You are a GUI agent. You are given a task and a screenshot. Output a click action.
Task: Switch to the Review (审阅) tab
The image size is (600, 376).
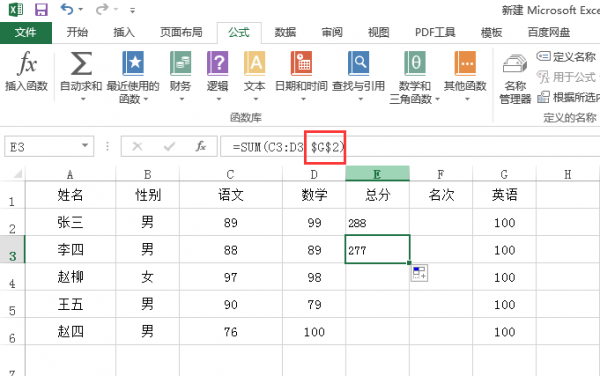pos(332,32)
